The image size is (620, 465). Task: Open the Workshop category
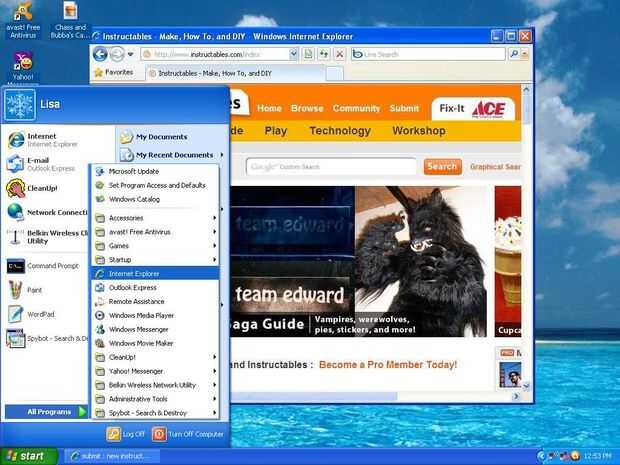point(419,131)
